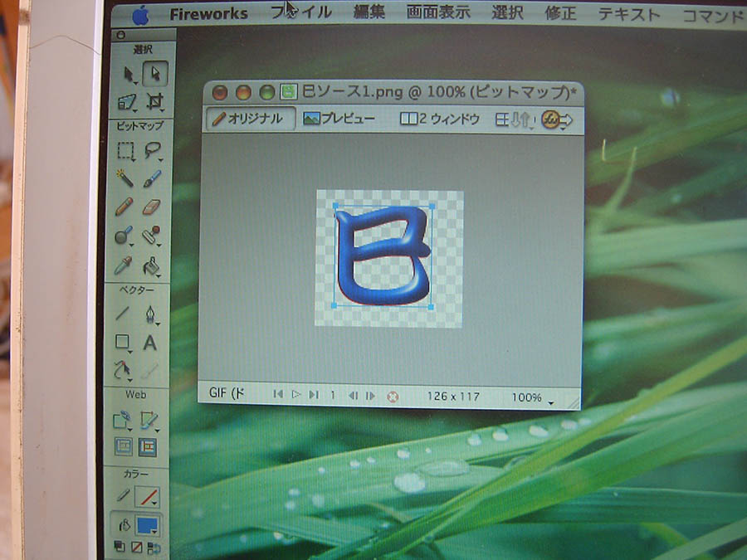Go to first frame
This screenshot has height=560, width=747.
pyautogui.click(x=278, y=394)
